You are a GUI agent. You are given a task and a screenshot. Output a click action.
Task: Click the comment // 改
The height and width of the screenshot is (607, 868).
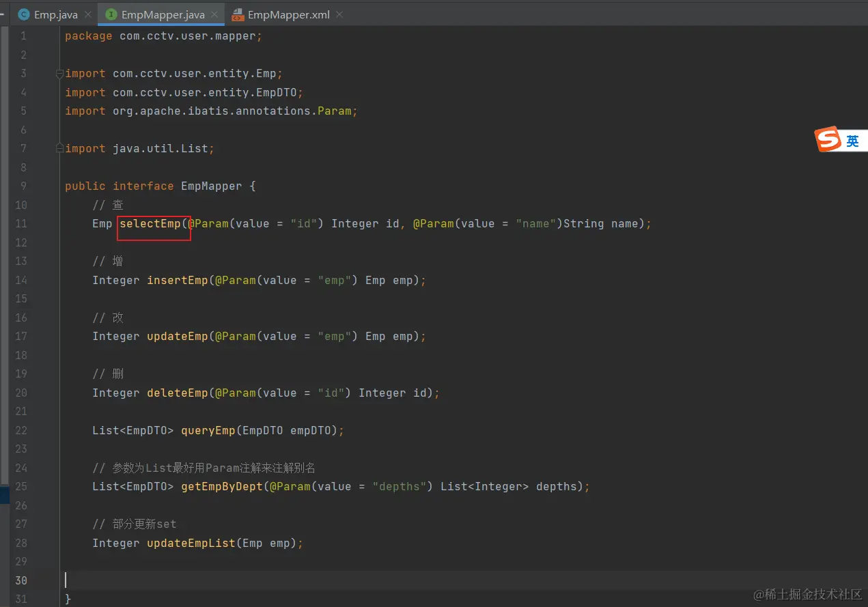coord(108,317)
